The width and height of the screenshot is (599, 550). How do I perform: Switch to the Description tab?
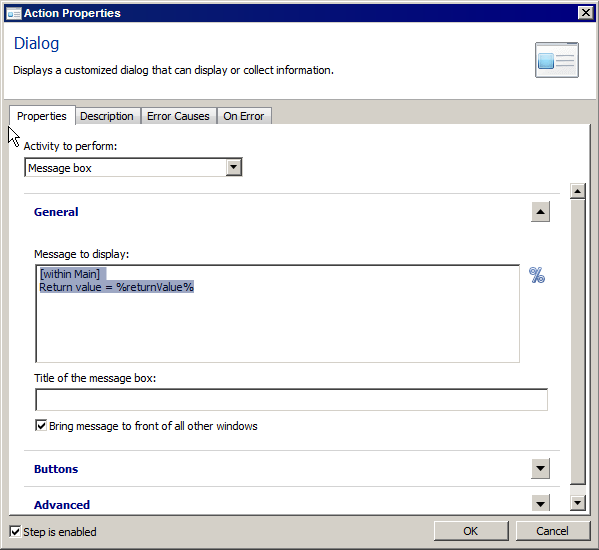(x=107, y=116)
